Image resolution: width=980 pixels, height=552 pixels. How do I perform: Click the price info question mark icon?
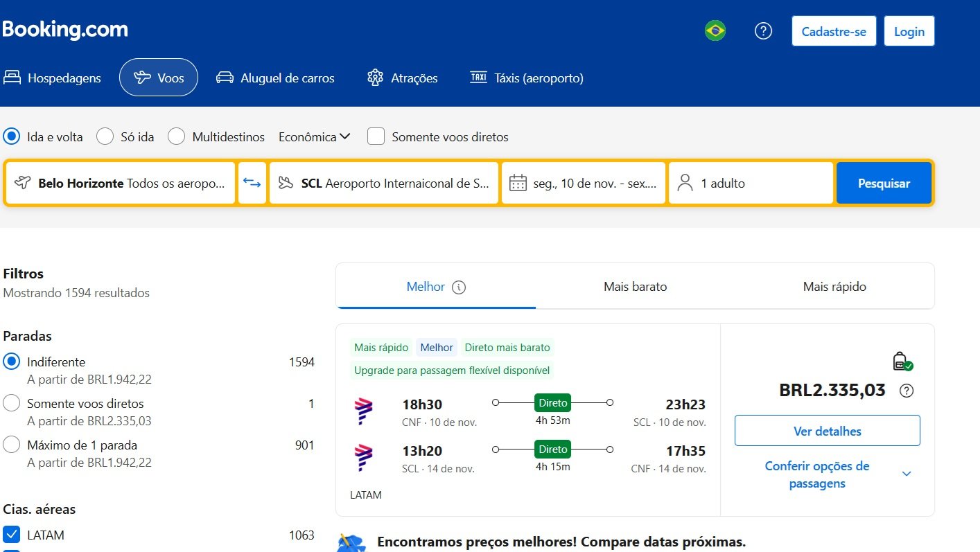pyautogui.click(x=906, y=391)
